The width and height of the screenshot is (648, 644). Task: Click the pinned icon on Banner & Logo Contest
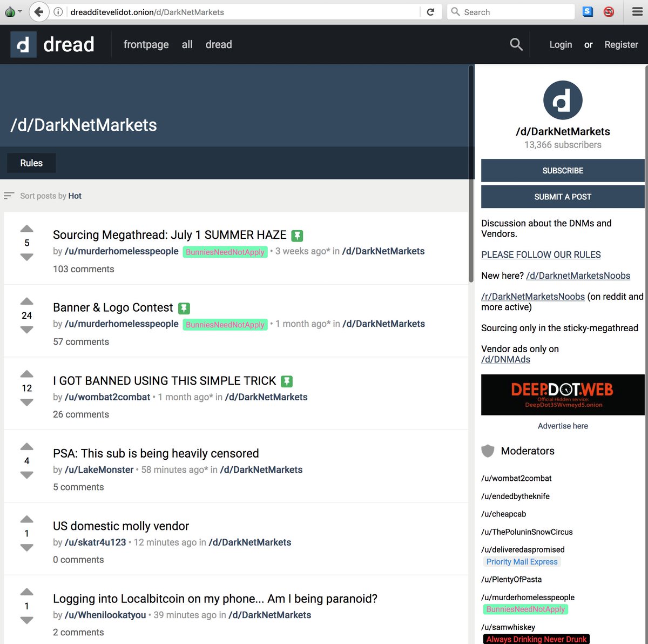184,308
